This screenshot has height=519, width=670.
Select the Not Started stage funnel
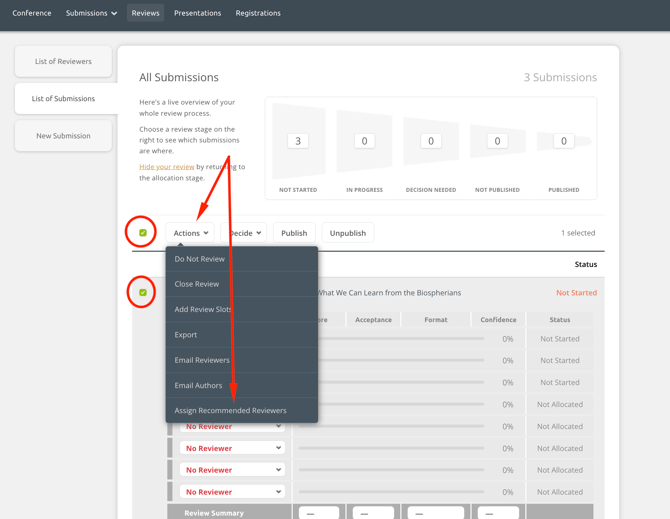(298, 142)
